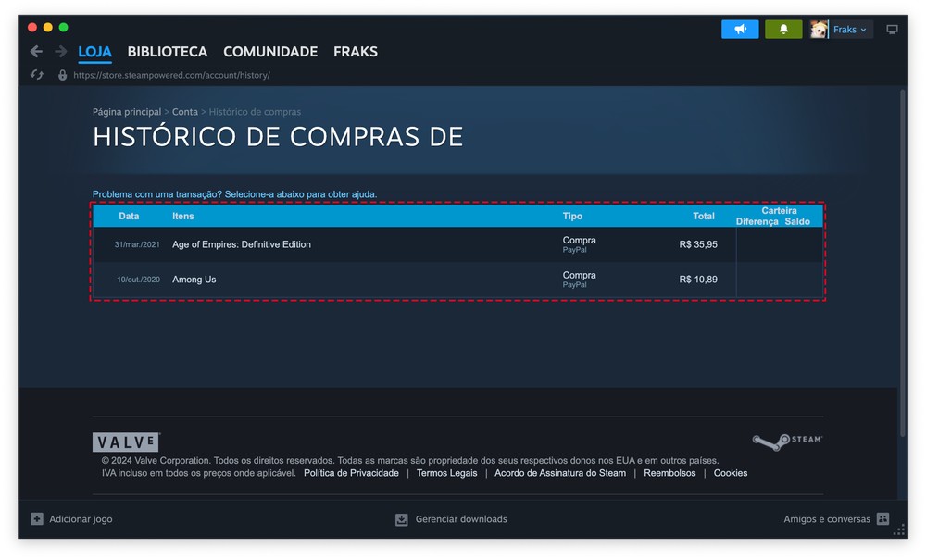Click the back navigation arrow
The height and width of the screenshot is (560, 926).
pos(36,52)
